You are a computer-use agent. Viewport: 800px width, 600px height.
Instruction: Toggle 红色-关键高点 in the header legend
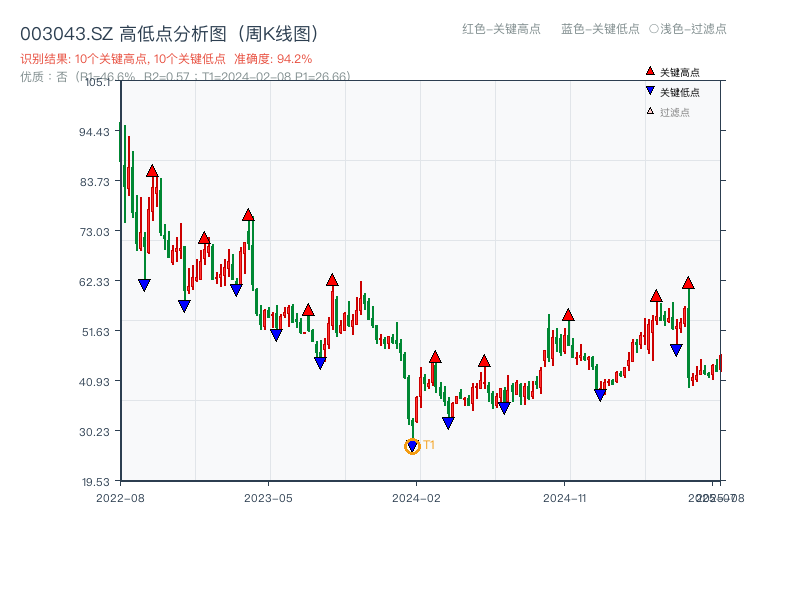(x=501, y=29)
